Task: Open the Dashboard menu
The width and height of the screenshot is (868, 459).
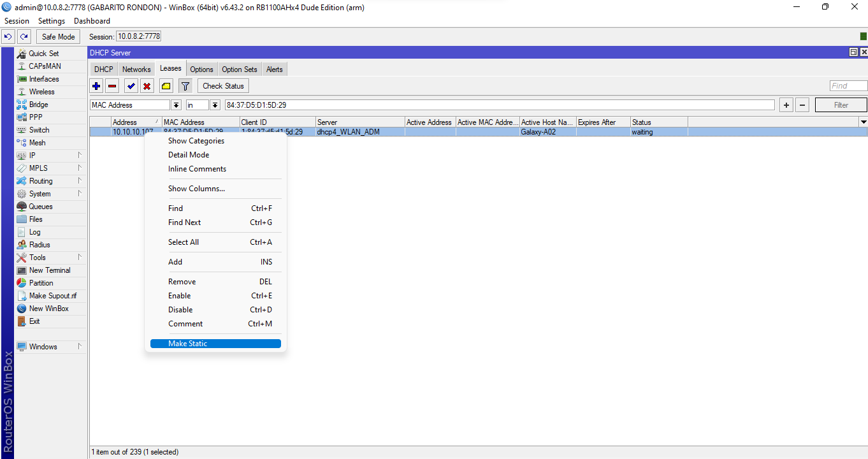Action: point(92,21)
